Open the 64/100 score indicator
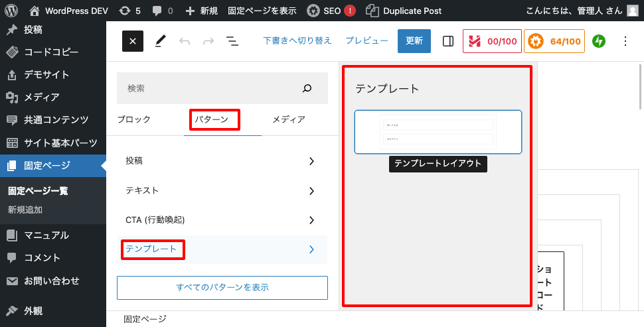The image size is (644, 327). point(554,41)
